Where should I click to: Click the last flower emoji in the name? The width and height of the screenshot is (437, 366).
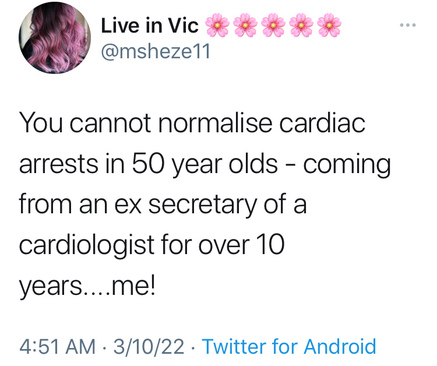pos(329,25)
